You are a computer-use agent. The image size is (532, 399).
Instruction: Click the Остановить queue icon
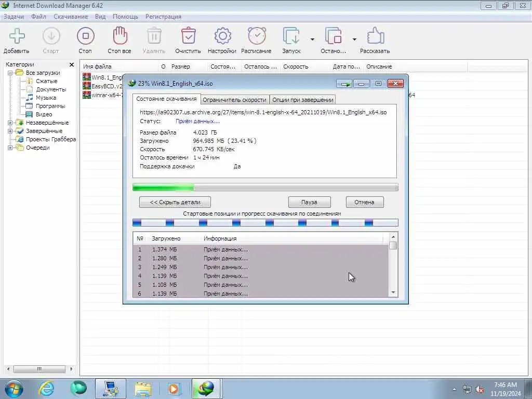(x=333, y=36)
